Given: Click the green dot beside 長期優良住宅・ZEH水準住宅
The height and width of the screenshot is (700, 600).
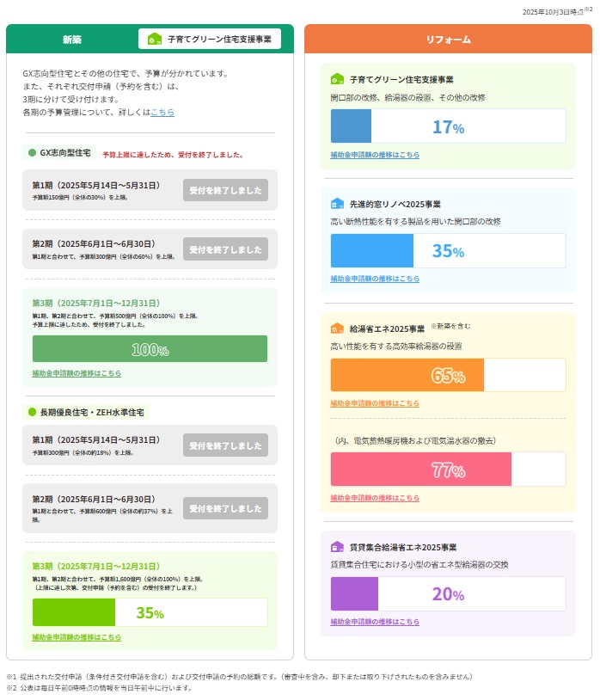Looking at the screenshot, I should (x=32, y=413).
